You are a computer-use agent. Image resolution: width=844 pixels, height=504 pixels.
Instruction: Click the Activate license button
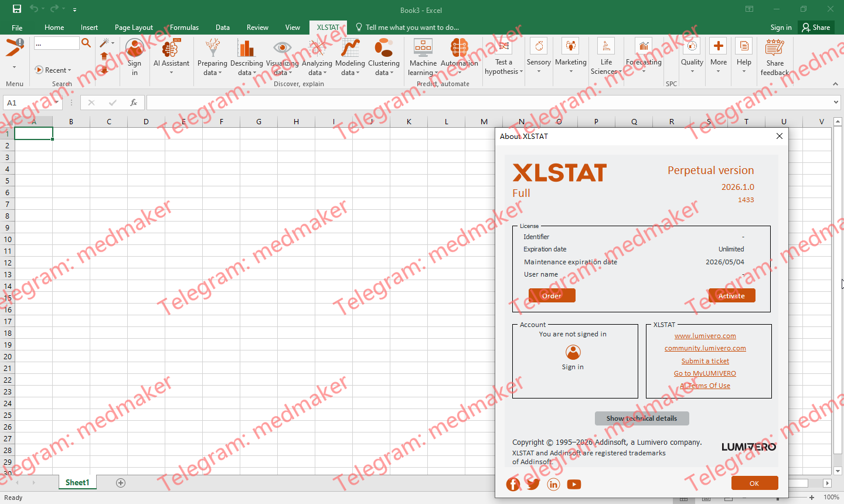731,295
